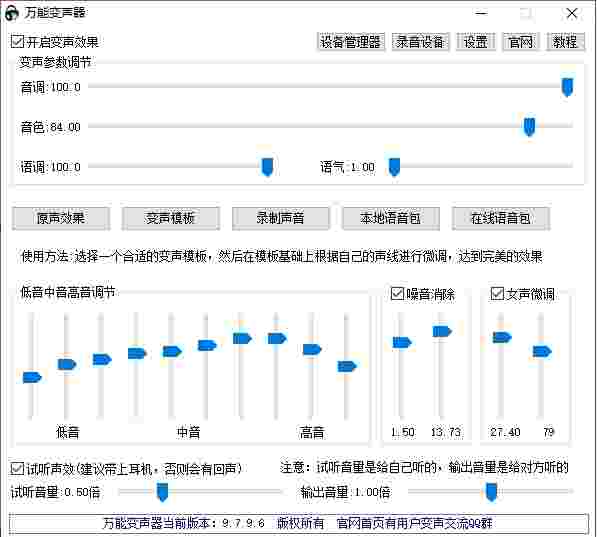
Task: Click the third equalizer band slider handle
Action: (x=102, y=360)
